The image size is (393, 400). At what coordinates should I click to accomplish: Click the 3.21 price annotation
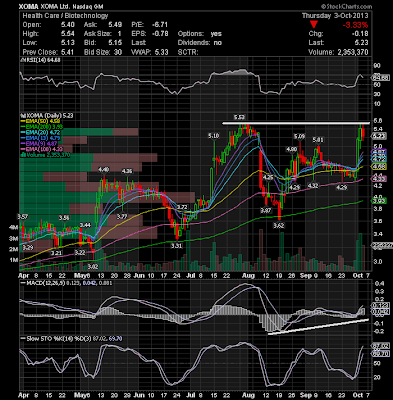pos(56,253)
